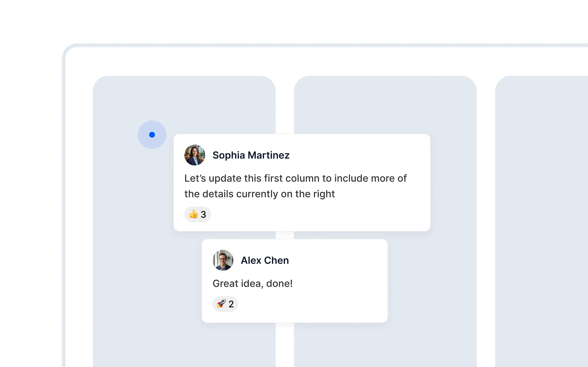Select Sophia's comment about first column
Viewport: 588px width, 367px height.
tap(295, 186)
